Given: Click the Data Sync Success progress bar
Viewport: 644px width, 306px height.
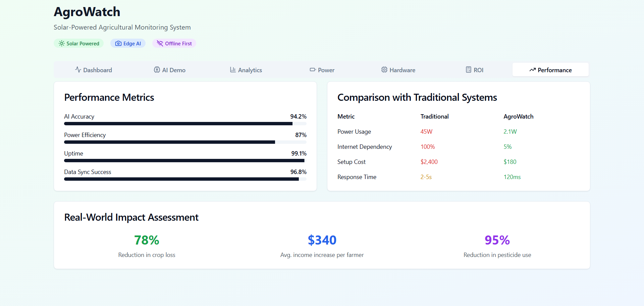Looking at the screenshot, I should (x=185, y=179).
